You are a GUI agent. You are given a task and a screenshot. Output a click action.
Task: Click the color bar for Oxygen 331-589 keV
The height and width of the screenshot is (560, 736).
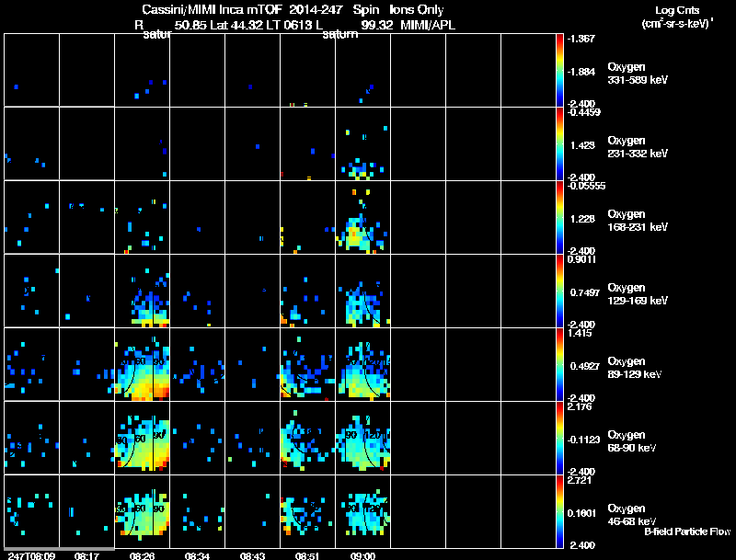559,70
